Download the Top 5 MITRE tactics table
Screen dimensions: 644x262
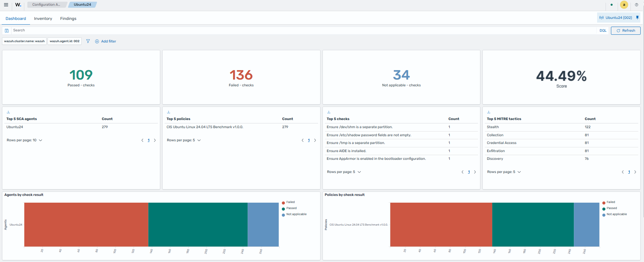[489, 112]
